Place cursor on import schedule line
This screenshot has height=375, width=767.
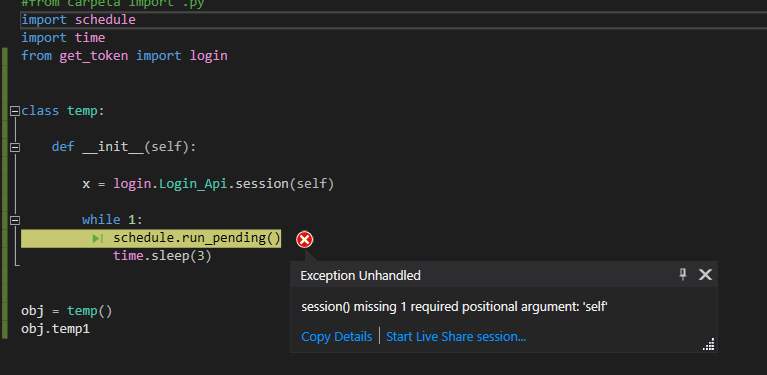tap(78, 20)
